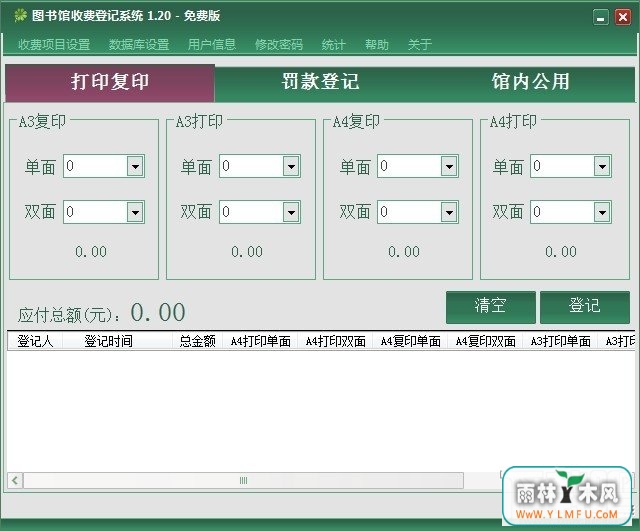Click the A3打印单面 column header
This screenshot has height=531, width=640.
coord(561,341)
